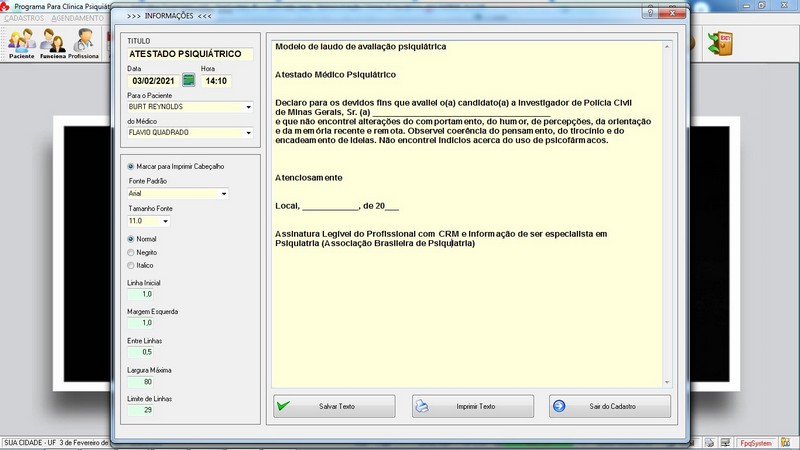Viewport: 800px width, 450px height.
Task: Open the AGENDAMENTO menu
Action: coord(76,19)
